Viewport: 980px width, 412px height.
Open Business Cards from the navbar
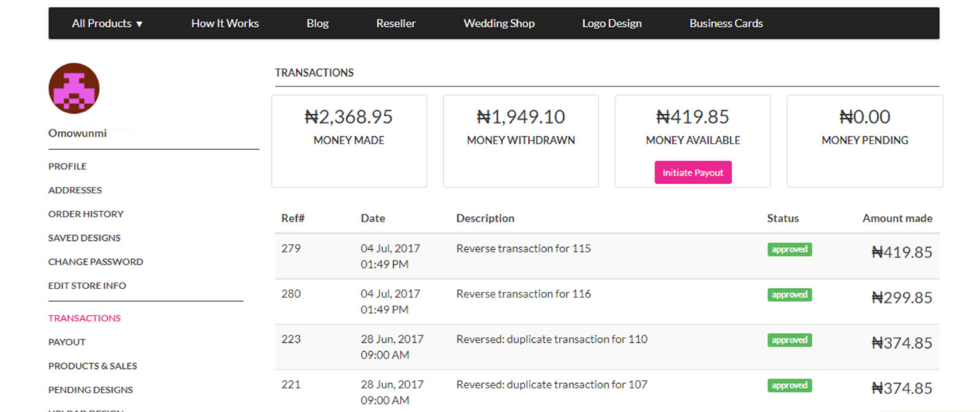pyautogui.click(x=726, y=23)
